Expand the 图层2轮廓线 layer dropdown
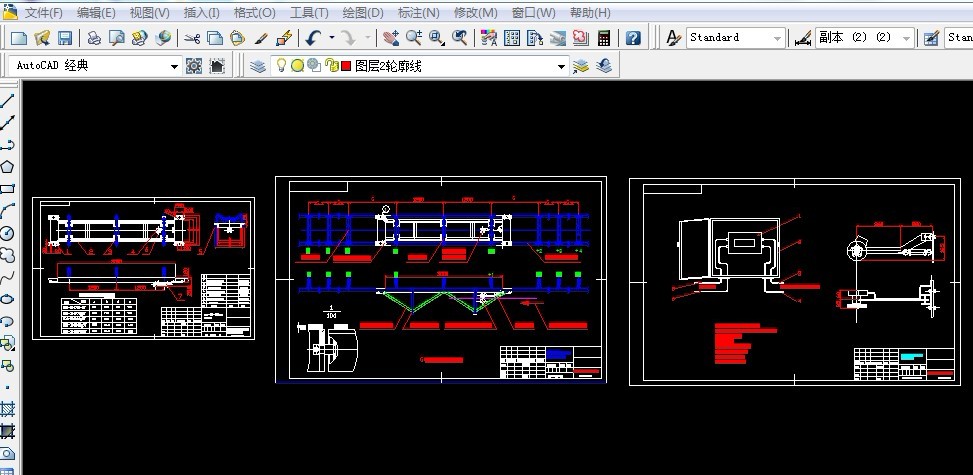Viewport: 973px width, 475px height. click(x=562, y=66)
